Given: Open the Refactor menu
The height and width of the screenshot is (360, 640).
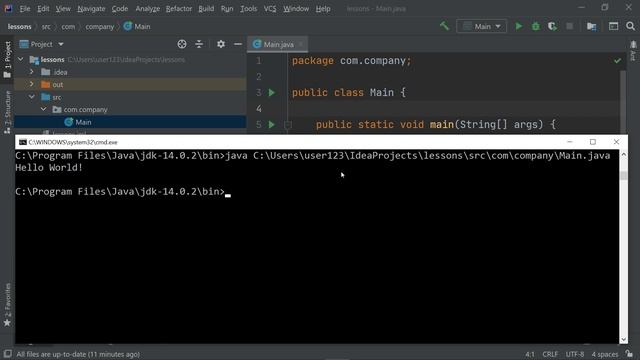Looking at the screenshot, I should pyautogui.click(x=178, y=9).
